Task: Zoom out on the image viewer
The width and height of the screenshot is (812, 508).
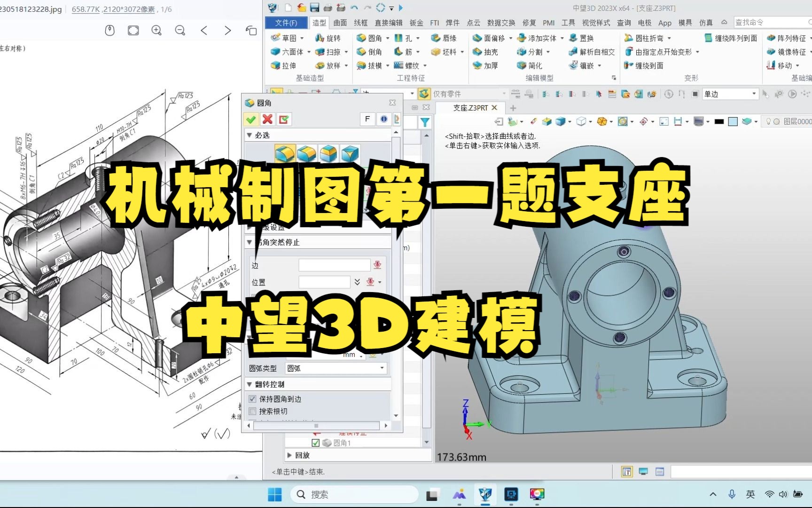Action: tap(180, 31)
